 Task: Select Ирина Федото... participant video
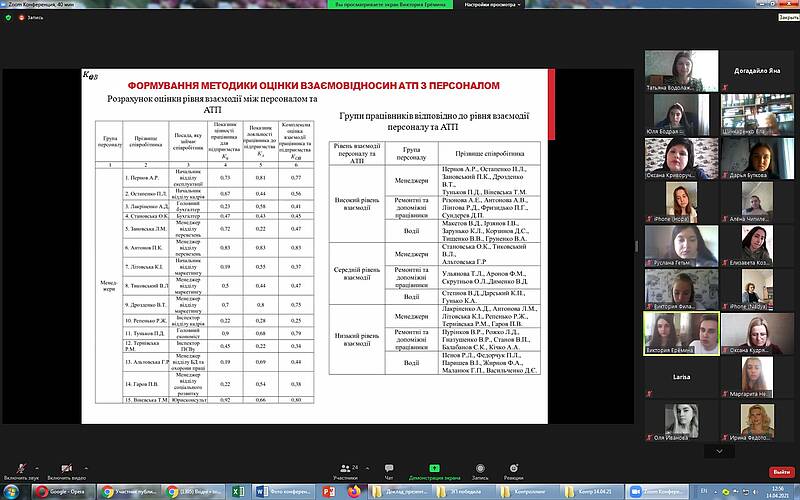757,421
